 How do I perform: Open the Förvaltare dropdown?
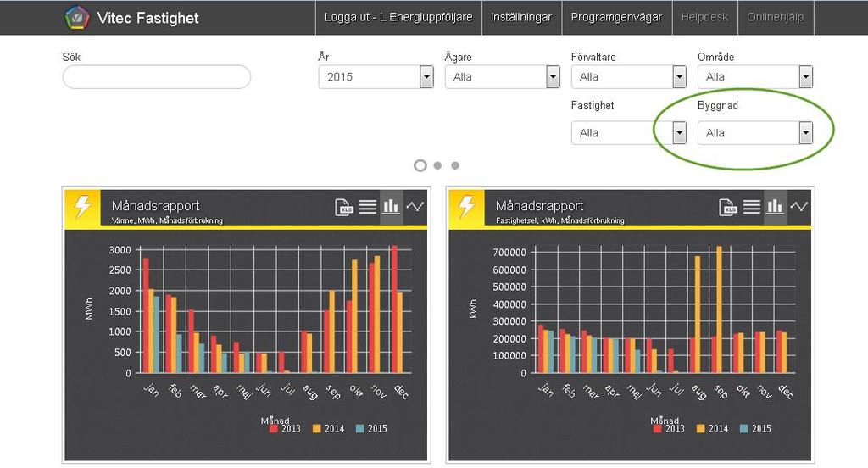point(629,77)
